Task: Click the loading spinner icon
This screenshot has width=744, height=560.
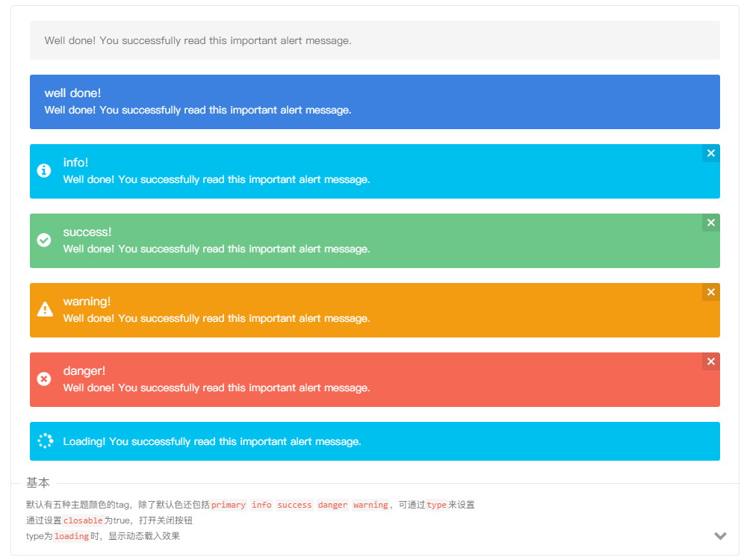Action: tap(45, 441)
